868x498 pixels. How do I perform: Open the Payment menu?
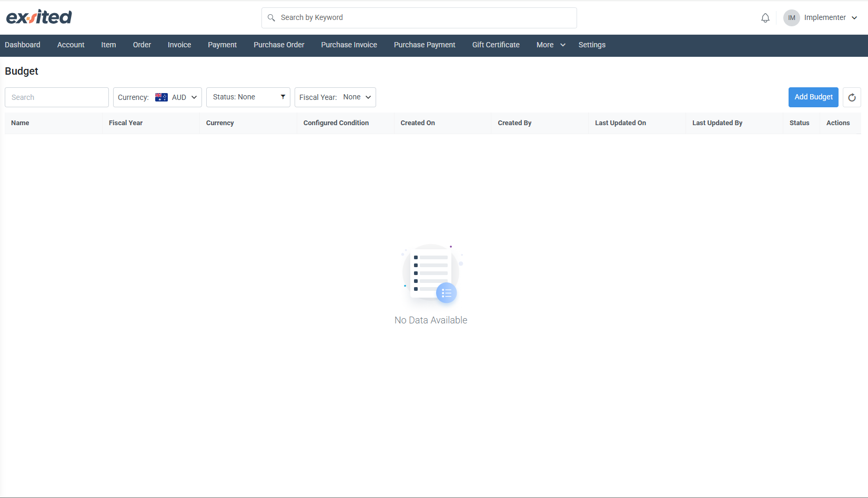(223, 45)
